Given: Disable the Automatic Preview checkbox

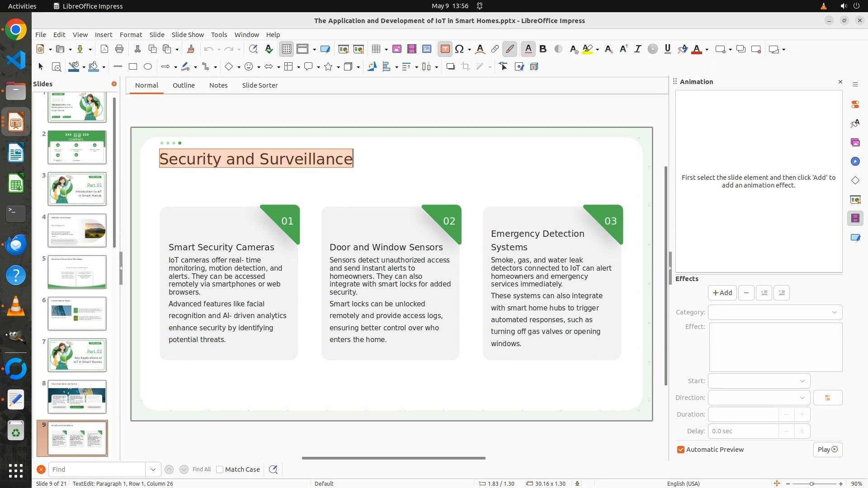Looking at the screenshot, I should pos(681,450).
